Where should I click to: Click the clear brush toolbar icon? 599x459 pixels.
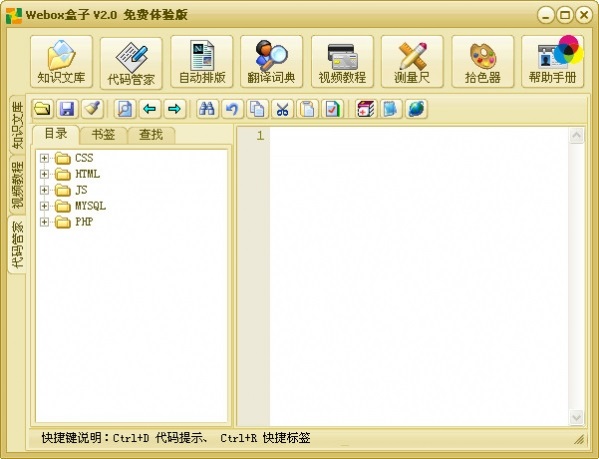pos(92,109)
